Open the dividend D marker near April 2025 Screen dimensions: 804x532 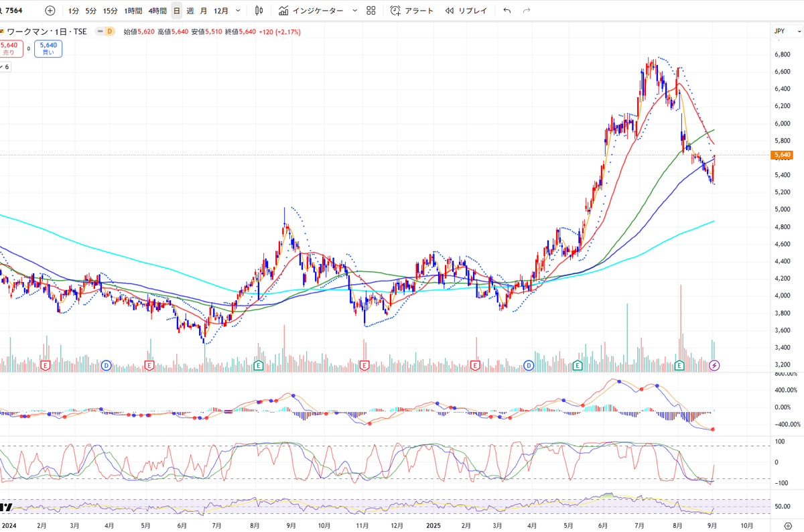(529, 365)
